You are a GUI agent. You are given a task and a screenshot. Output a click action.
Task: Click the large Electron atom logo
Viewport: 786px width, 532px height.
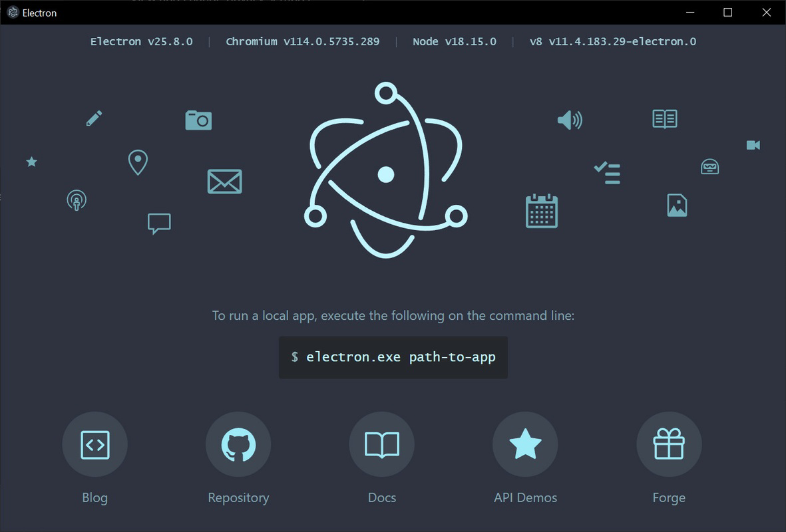pyautogui.click(x=386, y=170)
